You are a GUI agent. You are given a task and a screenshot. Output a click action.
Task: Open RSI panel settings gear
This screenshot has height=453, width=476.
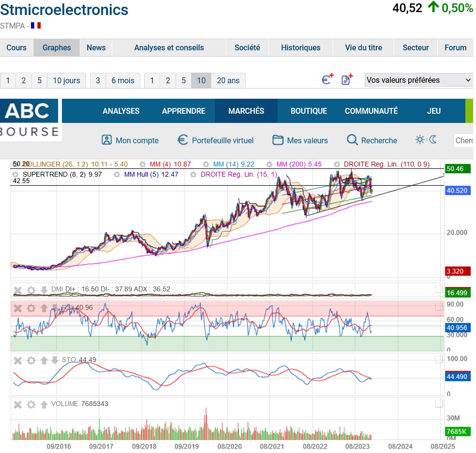tap(31, 308)
